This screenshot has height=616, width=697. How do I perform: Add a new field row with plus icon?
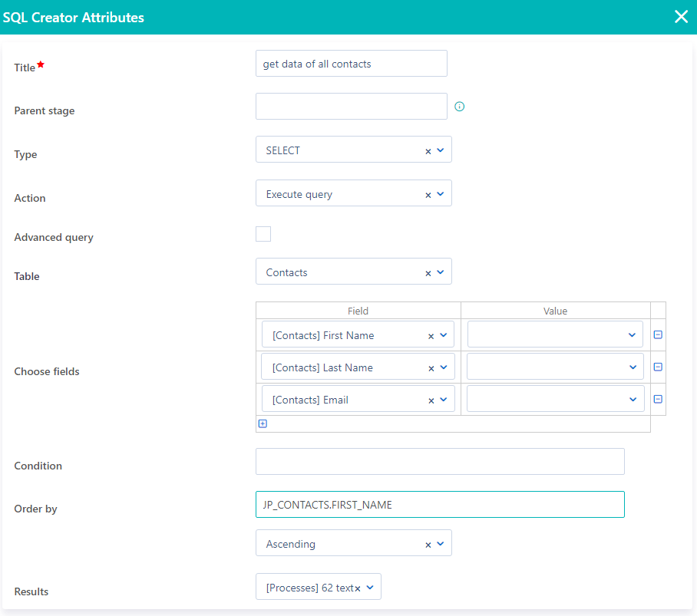(263, 423)
